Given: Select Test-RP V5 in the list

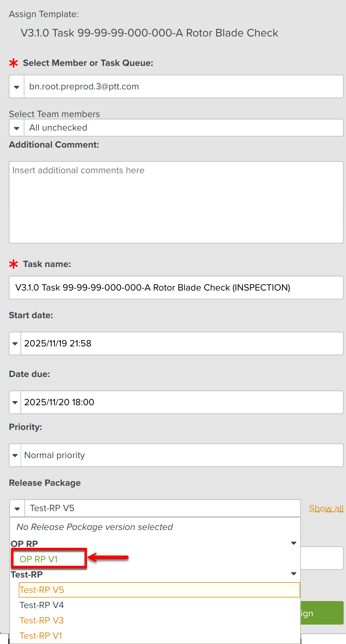Looking at the screenshot, I should [x=42, y=590].
